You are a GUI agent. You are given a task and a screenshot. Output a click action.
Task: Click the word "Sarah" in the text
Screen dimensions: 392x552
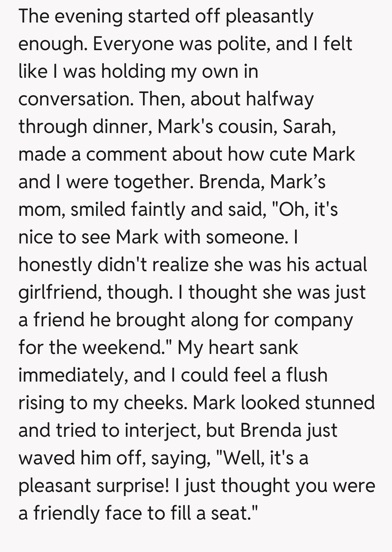pos(308,126)
